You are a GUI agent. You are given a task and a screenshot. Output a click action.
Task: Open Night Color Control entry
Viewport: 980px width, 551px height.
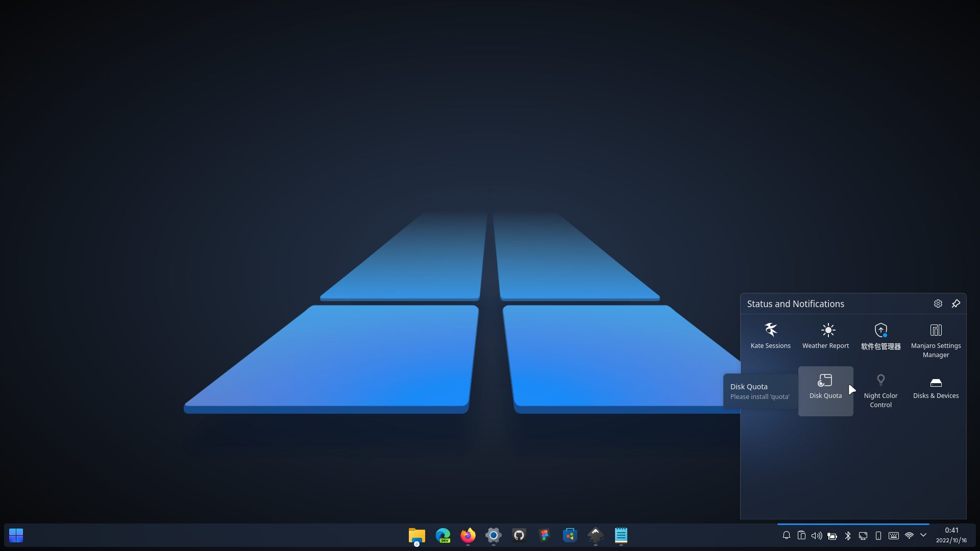click(880, 391)
